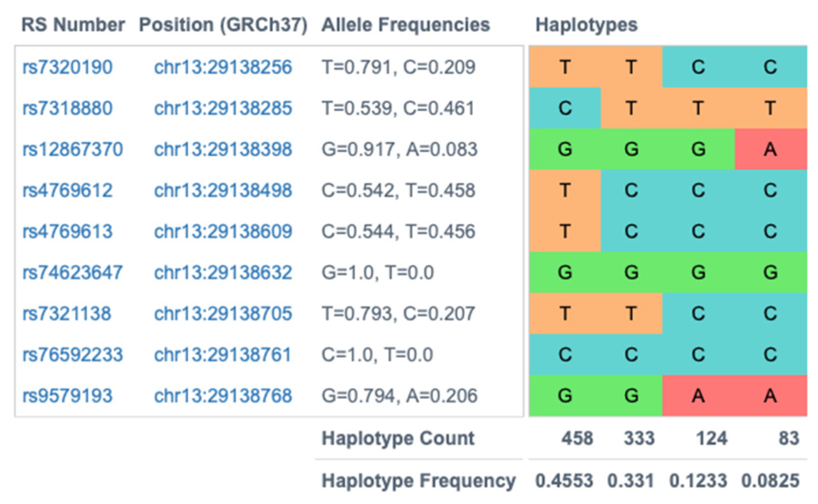Viewport: 818px width, 504px height.
Task: Select the Haplotype Count label
Action: point(398,438)
